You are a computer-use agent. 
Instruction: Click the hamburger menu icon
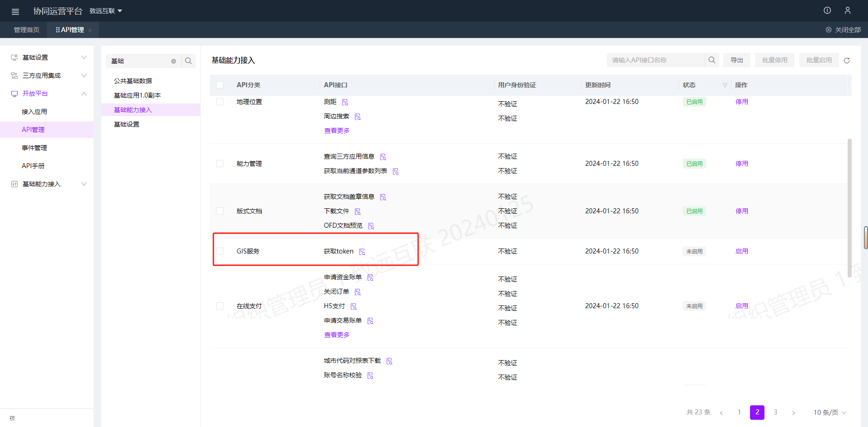[15, 11]
